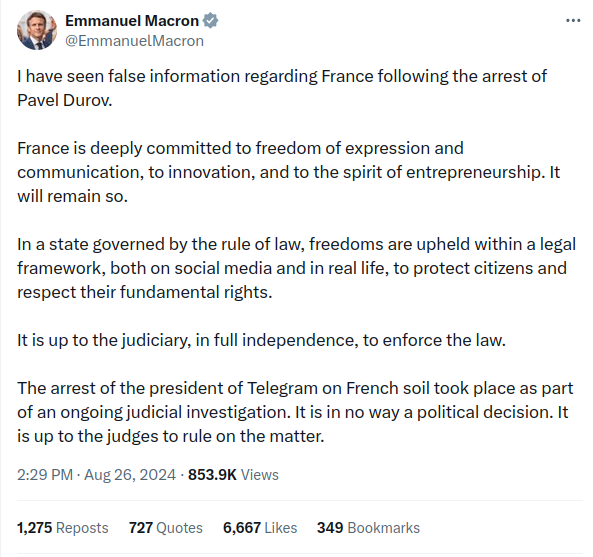Click the 'In a state governed' paragraph
The width and height of the screenshot is (593, 557).
296,268
